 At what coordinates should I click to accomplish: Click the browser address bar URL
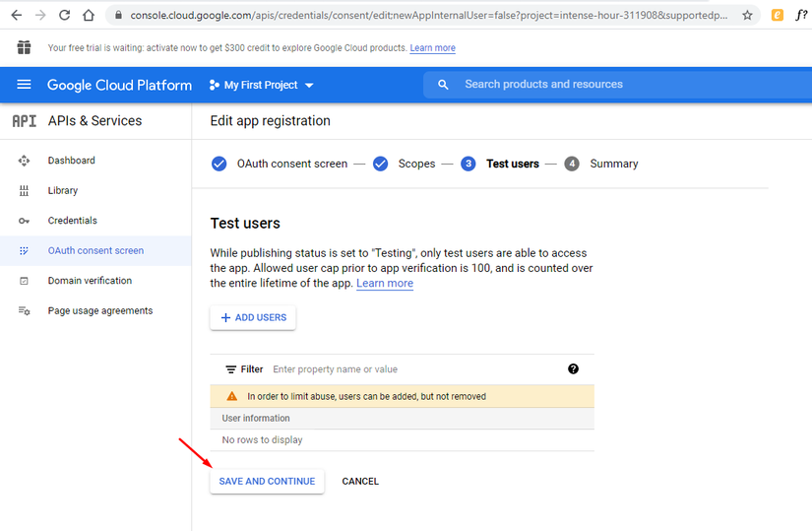tap(429, 15)
